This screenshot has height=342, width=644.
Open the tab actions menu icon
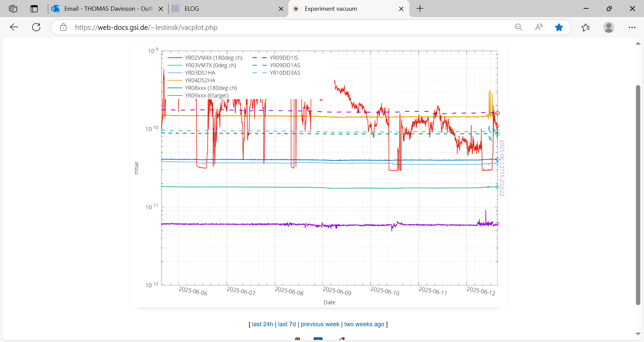tap(34, 9)
